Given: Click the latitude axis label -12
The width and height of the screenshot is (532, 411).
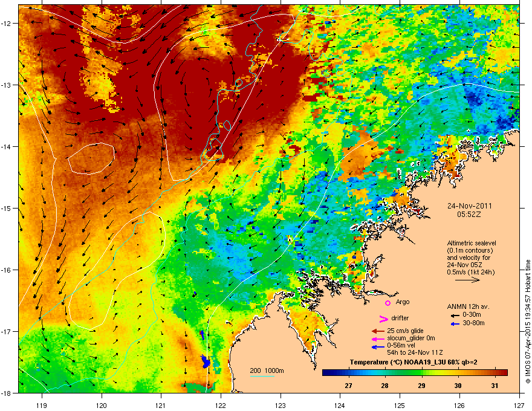Looking at the screenshot, I should 6,24.
